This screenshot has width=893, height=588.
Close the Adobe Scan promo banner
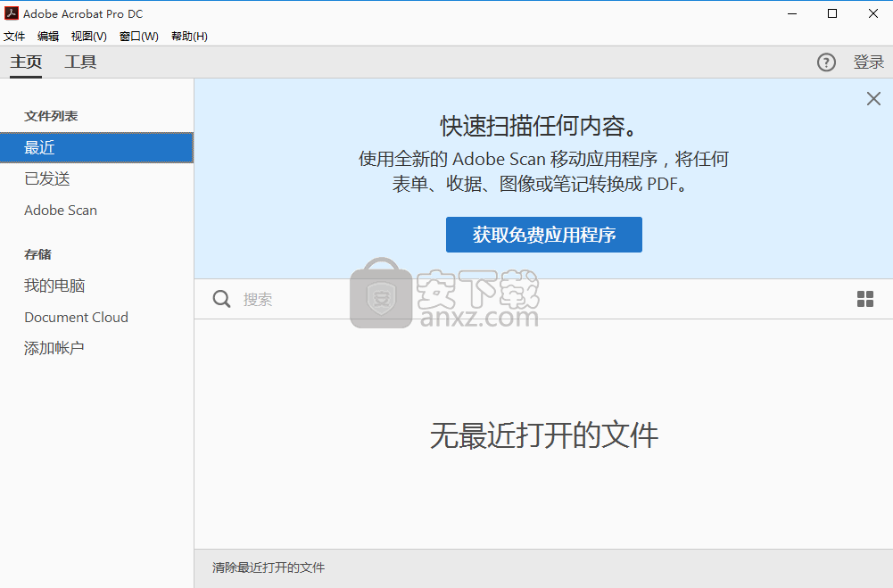click(873, 98)
